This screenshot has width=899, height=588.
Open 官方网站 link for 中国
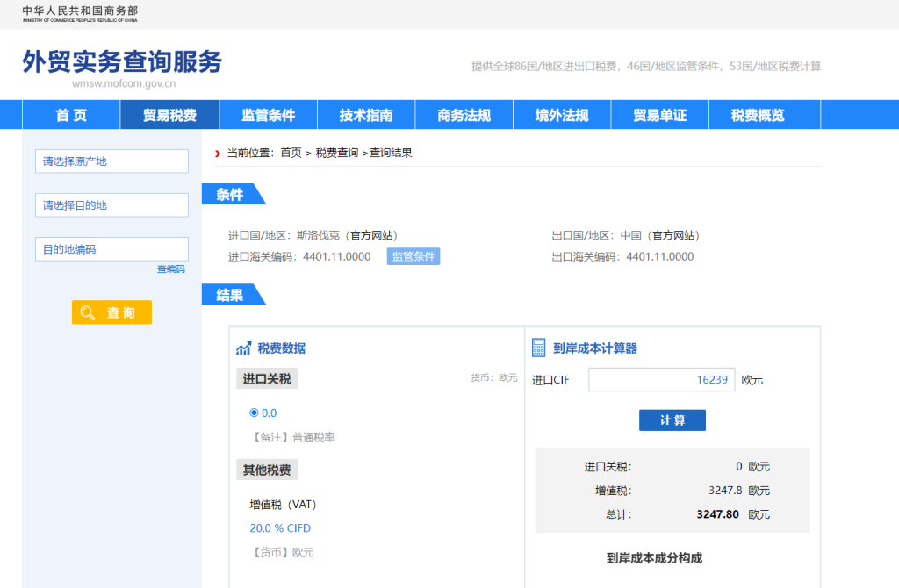[x=674, y=235]
